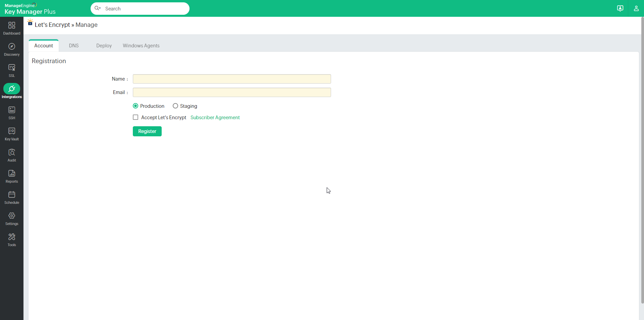644x320 pixels.
Task: Open the Reports section
Action: [x=12, y=176]
